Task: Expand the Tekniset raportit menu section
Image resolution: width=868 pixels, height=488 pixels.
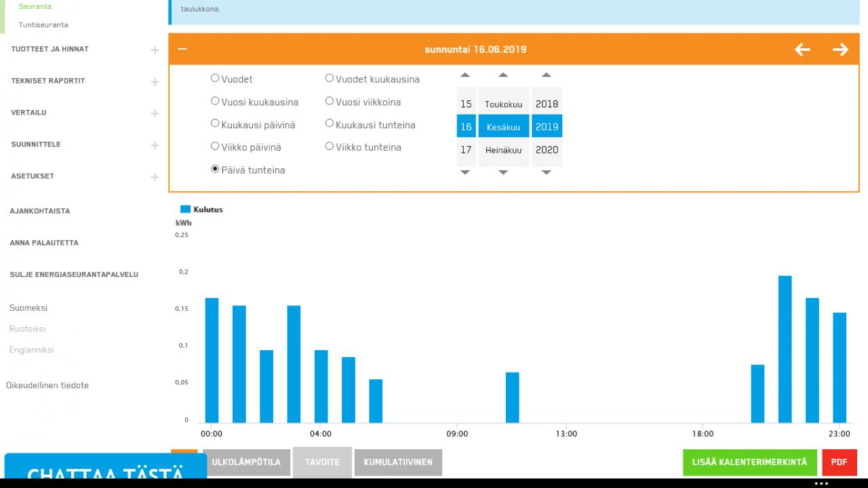Action: tap(155, 81)
